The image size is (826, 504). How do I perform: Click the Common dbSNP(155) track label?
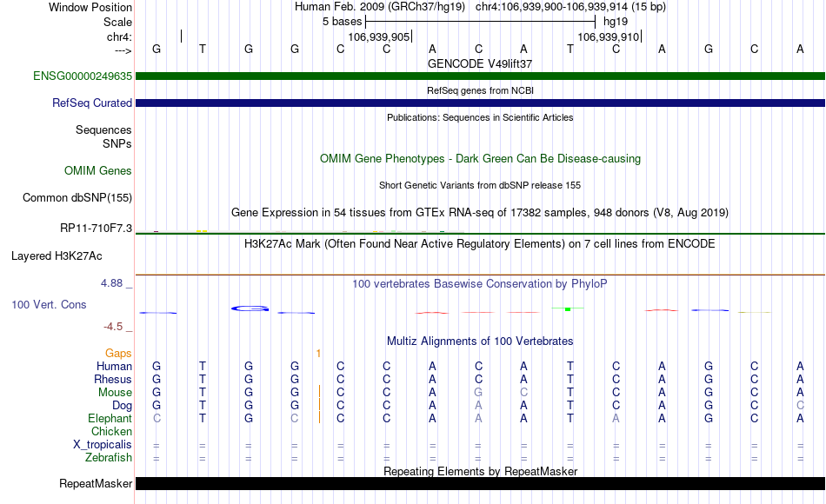coord(77,197)
